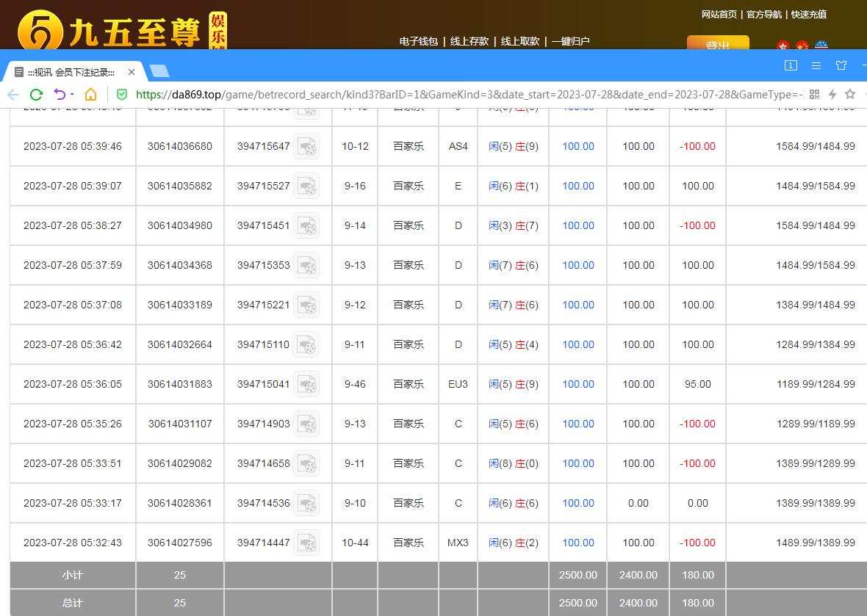This screenshot has height=616, width=867.
Task: Click video replay icon for round 394715647
Action: (306, 146)
